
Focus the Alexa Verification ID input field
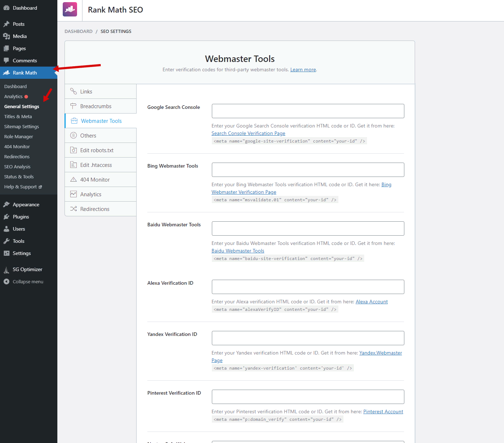[x=308, y=287]
